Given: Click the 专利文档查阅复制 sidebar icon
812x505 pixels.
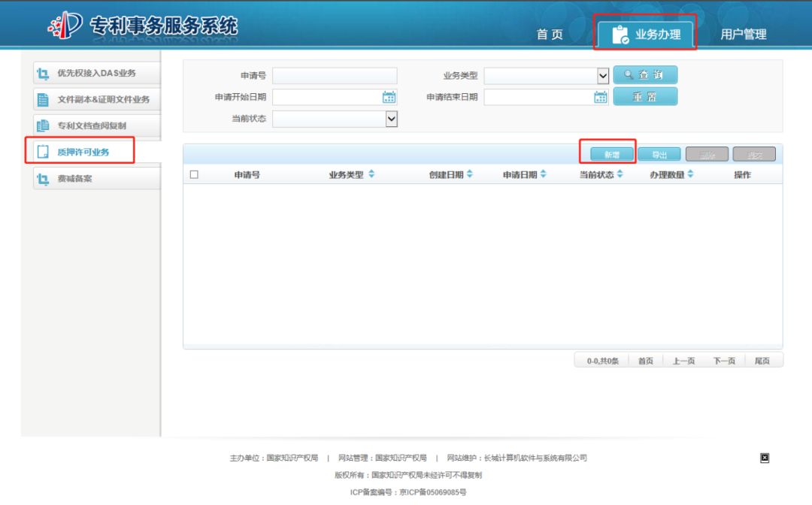Looking at the screenshot, I should click(x=43, y=125).
